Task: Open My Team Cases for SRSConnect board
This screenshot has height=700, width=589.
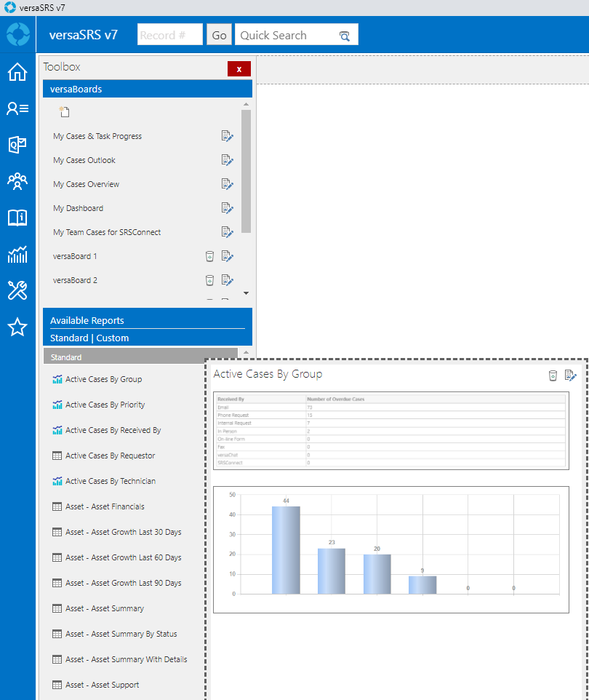Action: (107, 232)
